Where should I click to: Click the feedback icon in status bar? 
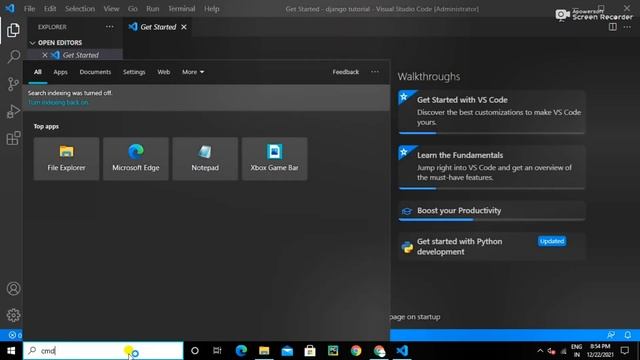pyautogui.click(x=611, y=335)
